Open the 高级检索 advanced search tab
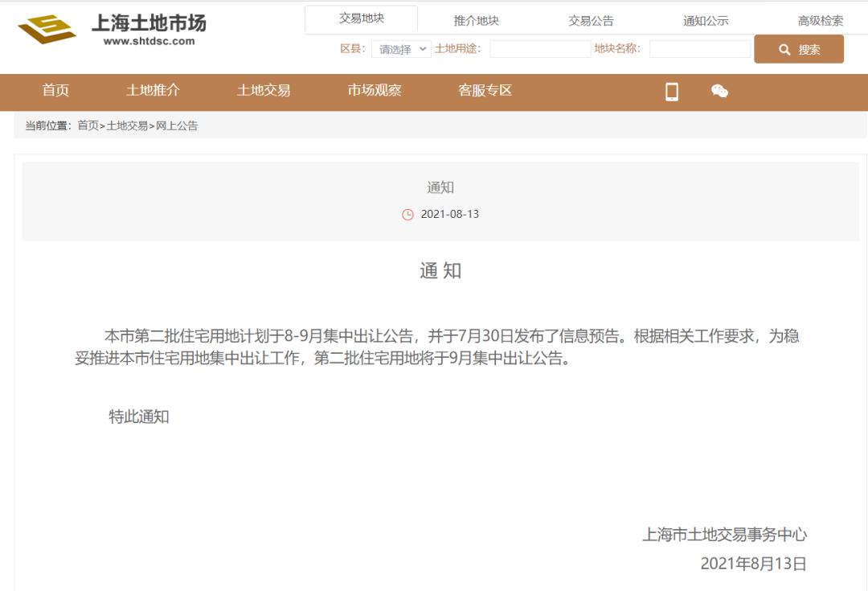Screen dimensions: 868x591 (821, 21)
